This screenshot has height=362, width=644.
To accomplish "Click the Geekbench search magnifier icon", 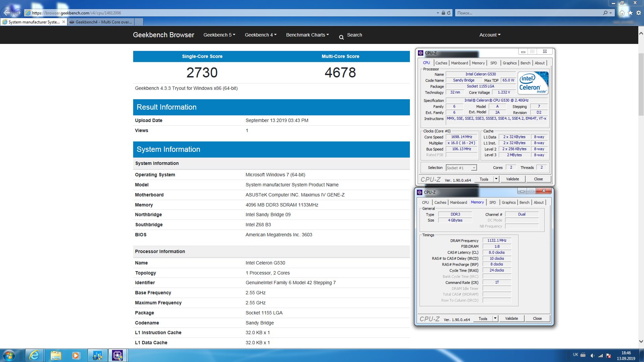I will point(341,37).
